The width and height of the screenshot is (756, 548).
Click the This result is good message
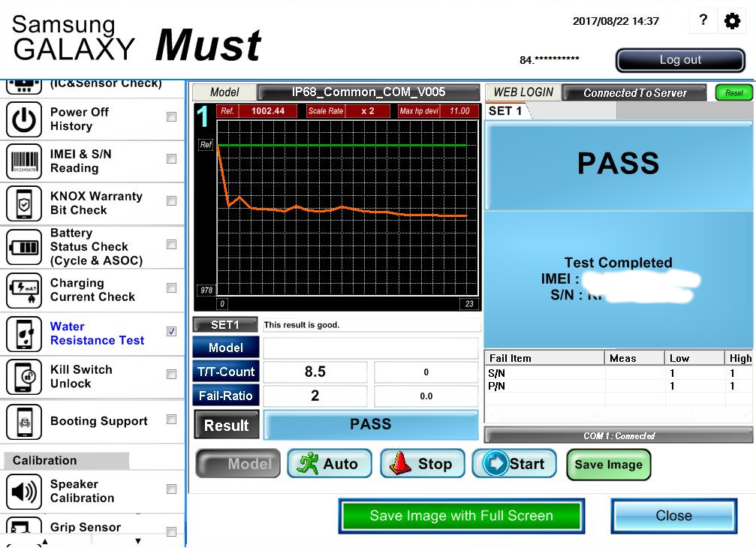[x=302, y=325]
